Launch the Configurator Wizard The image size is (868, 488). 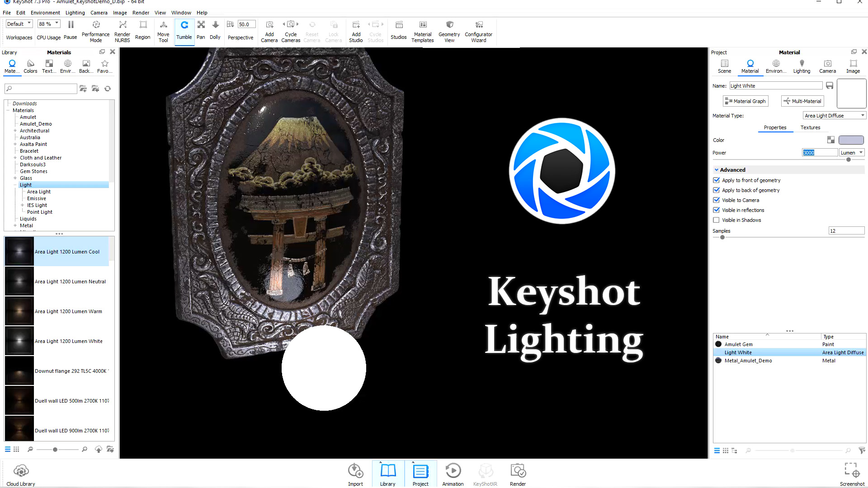[x=478, y=31]
